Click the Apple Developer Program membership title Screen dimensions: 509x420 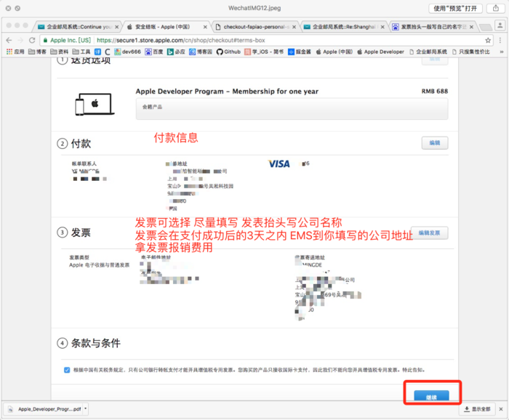pyautogui.click(x=227, y=92)
